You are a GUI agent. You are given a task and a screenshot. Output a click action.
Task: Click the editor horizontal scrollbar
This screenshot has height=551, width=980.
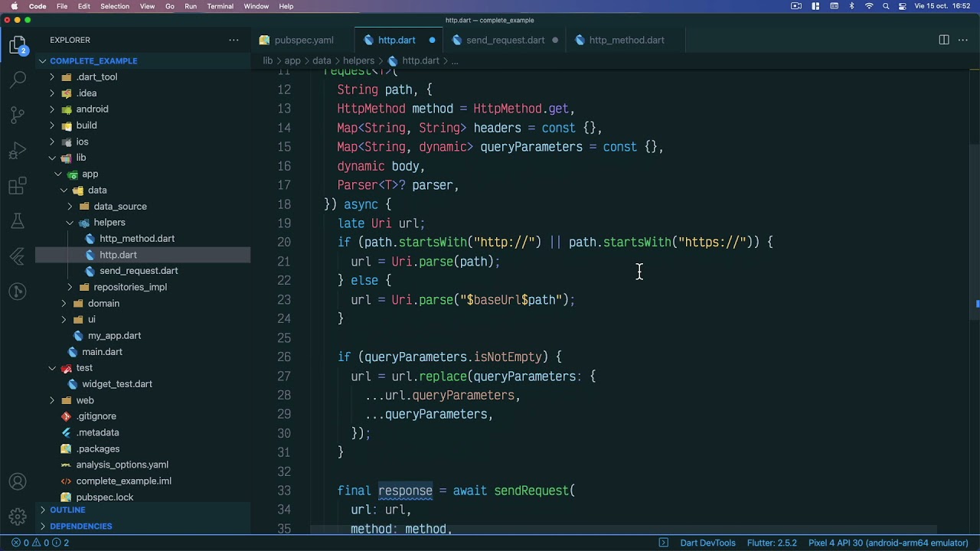pos(624,530)
